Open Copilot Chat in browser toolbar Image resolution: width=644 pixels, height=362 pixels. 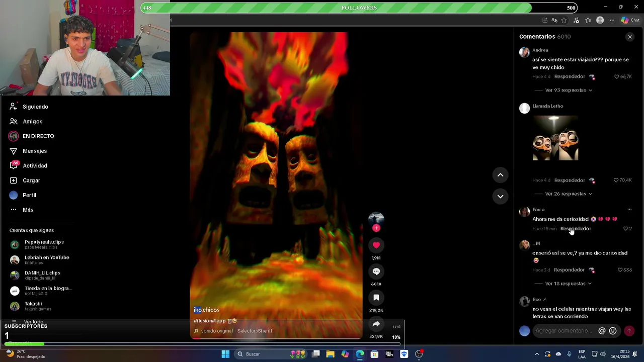tap(630, 20)
